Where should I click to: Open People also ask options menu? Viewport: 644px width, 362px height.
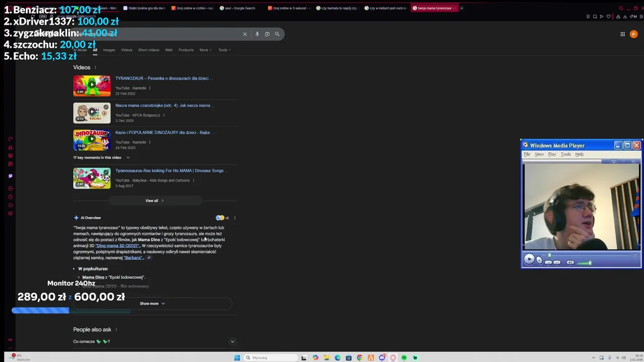pos(116,330)
